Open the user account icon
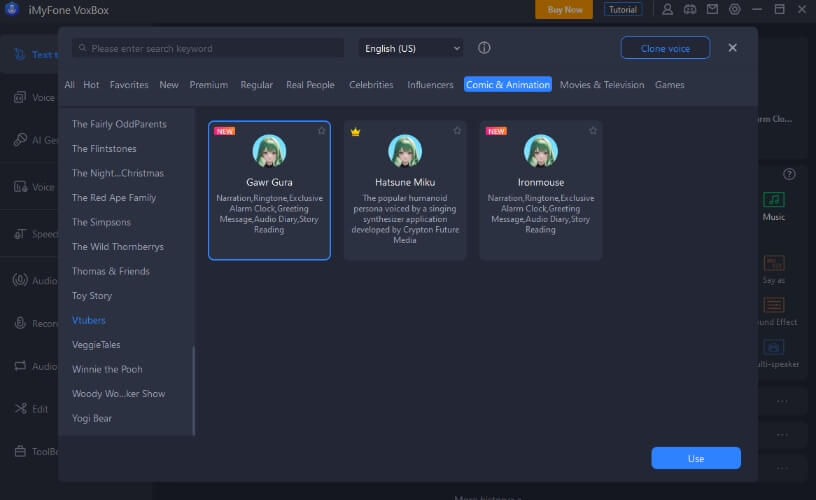This screenshot has width=816, height=500. (x=668, y=10)
